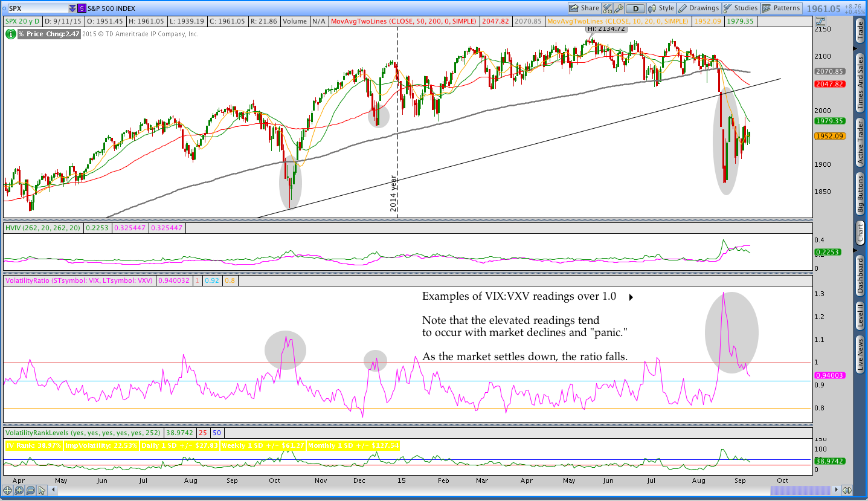The height and width of the screenshot is (501, 868).
Task: Change the D daily timeframe button
Action: 635,8
